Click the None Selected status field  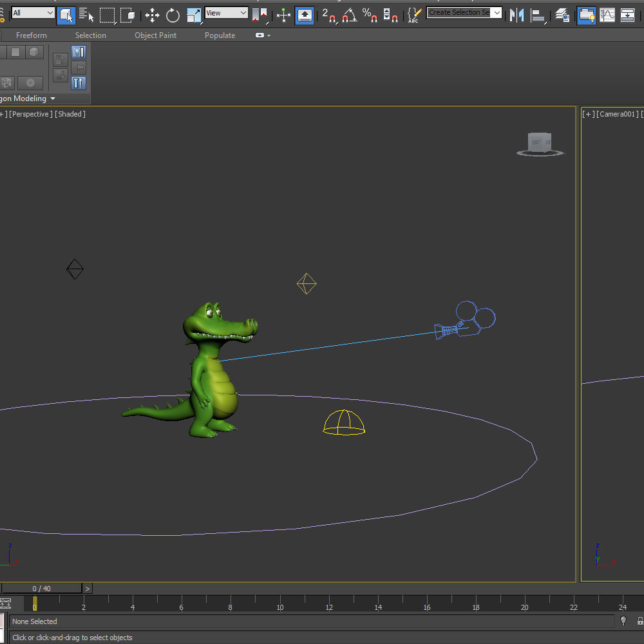(311, 621)
